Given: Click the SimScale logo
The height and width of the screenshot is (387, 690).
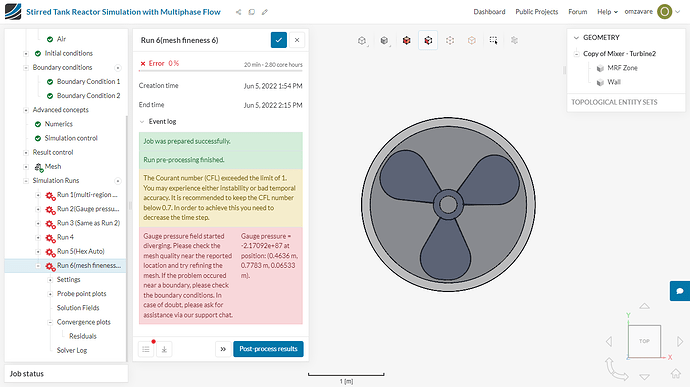Looking at the screenshot, I should point(13,11).
